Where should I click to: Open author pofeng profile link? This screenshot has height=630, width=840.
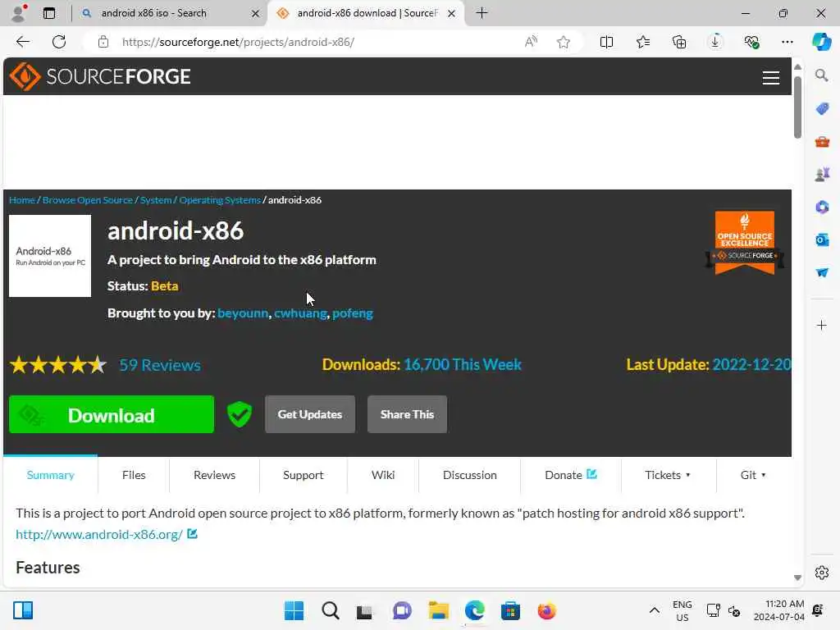point(353,313)
